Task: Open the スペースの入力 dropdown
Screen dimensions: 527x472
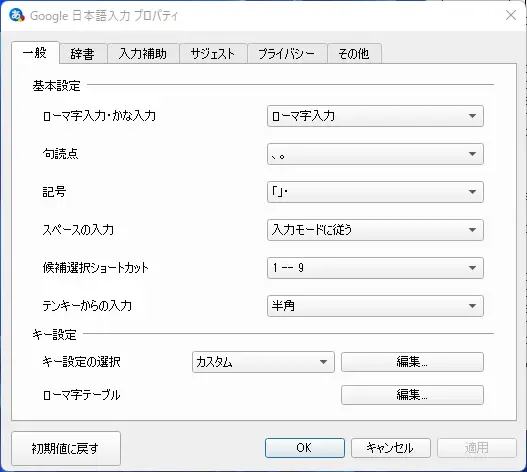Action: [375, 230]
